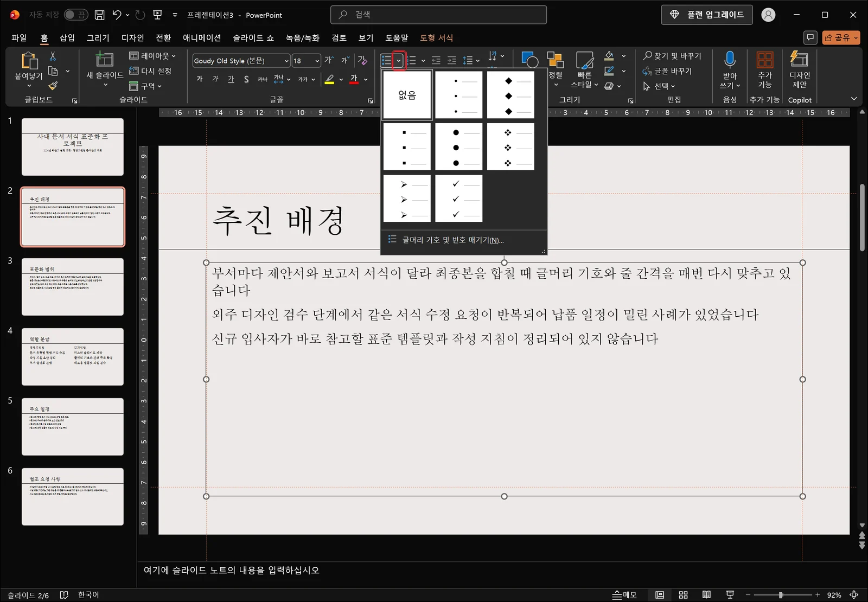Open Add-ins (추가 기능) icon
Image resolution: width=868 pixels, height=602 pixels.
[765, 60]
